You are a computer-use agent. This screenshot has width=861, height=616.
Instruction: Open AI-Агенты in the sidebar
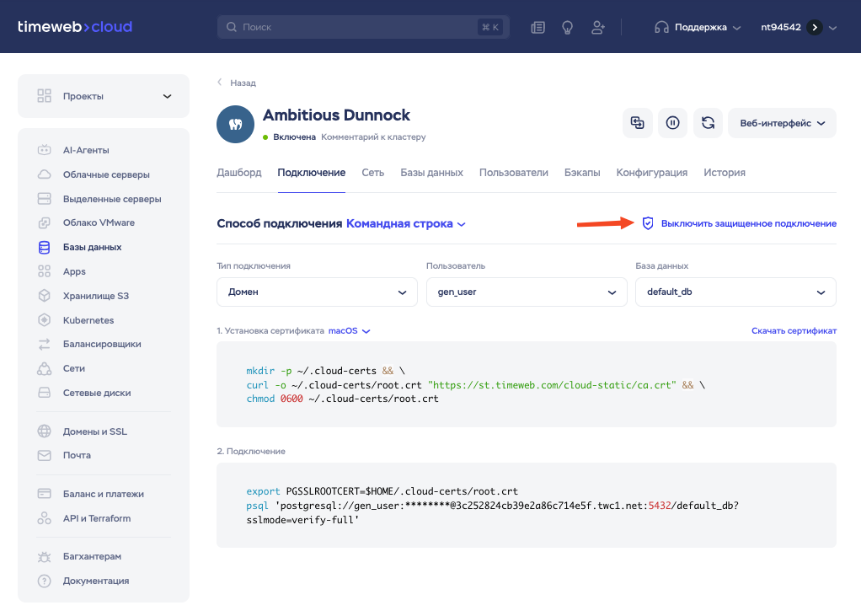86,150
